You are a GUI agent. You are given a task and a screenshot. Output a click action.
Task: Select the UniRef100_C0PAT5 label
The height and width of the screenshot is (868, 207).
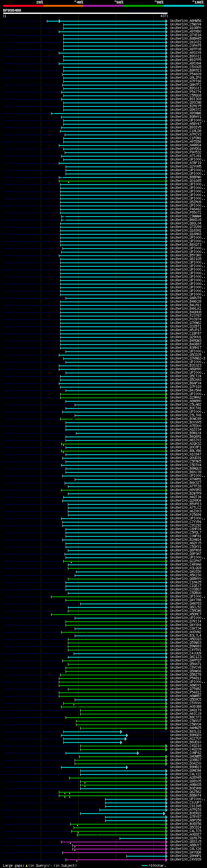[186, 46]
